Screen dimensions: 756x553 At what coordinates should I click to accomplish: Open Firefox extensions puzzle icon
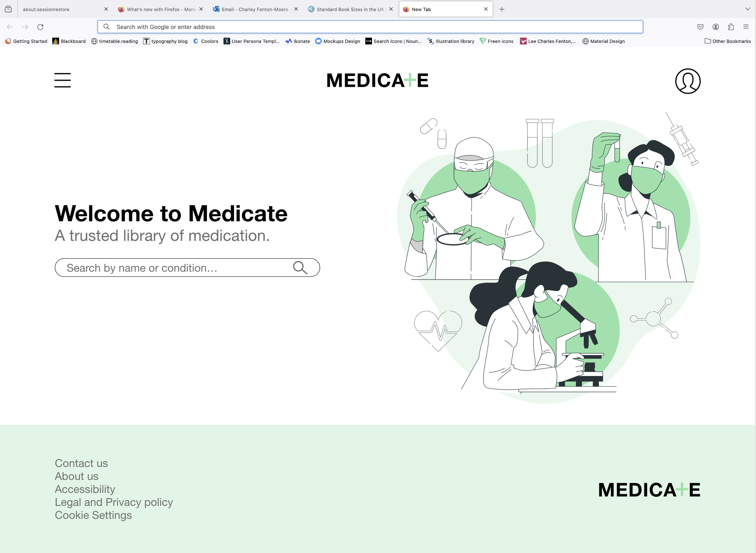[731, 27]
